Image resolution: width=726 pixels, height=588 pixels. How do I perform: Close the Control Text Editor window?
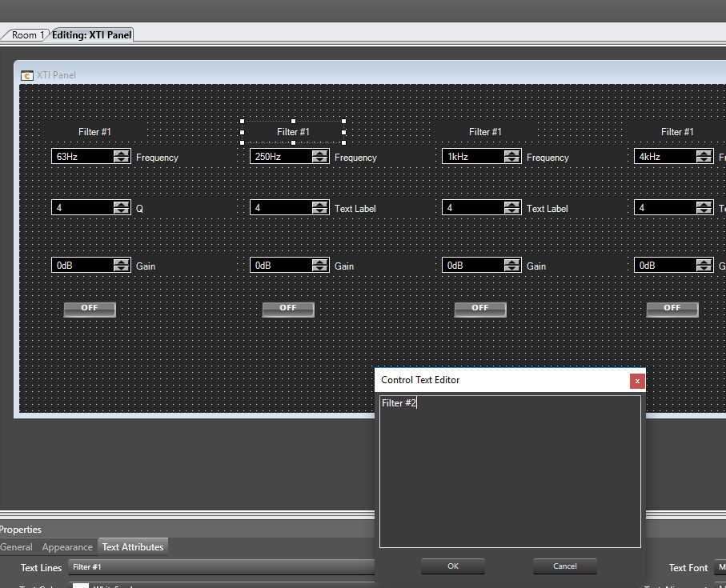click(x=637, y=381)
